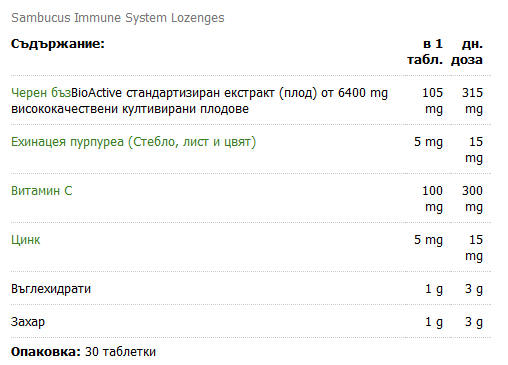Click the BioActive extract description text
Screen dimensions: 508x365
pyautogui.click(x=199, y=101)
